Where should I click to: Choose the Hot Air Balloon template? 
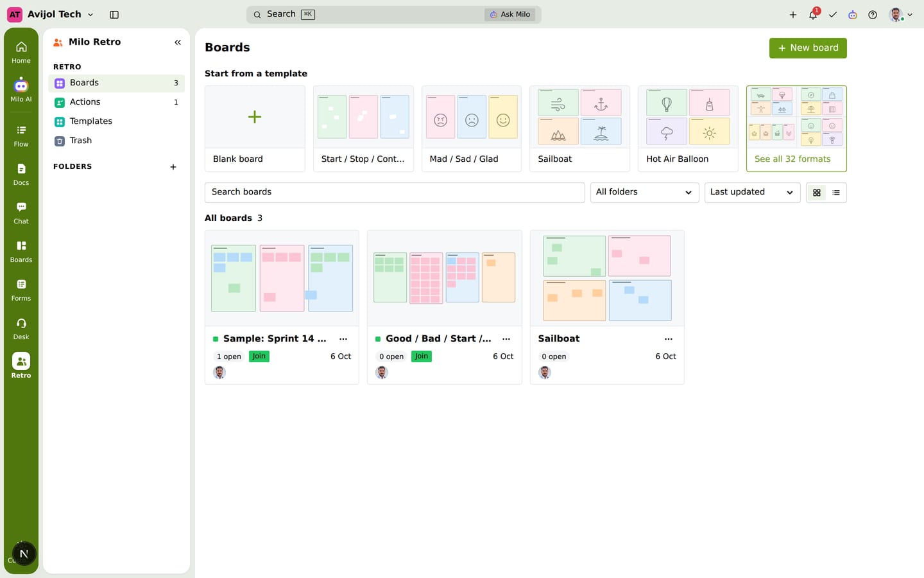[x=688, y=128]
